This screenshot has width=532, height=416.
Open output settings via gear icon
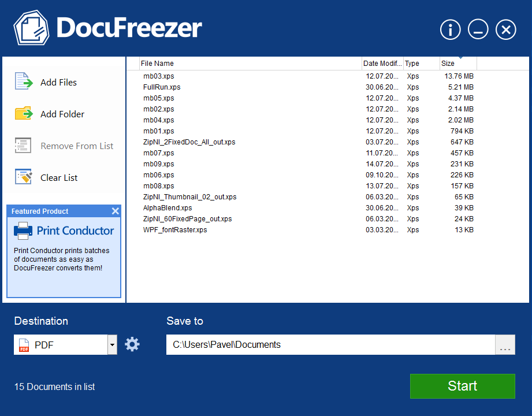point(132,344)
